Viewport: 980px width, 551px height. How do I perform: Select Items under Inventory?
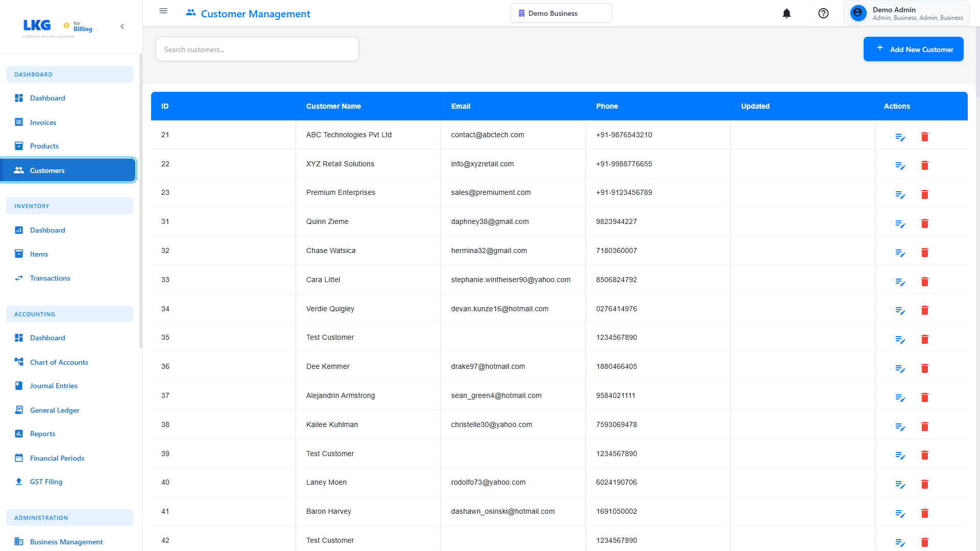click(38, 254)
